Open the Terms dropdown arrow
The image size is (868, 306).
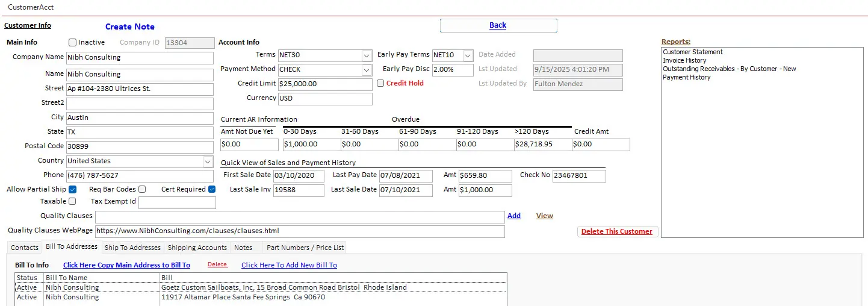pos(367,55)
